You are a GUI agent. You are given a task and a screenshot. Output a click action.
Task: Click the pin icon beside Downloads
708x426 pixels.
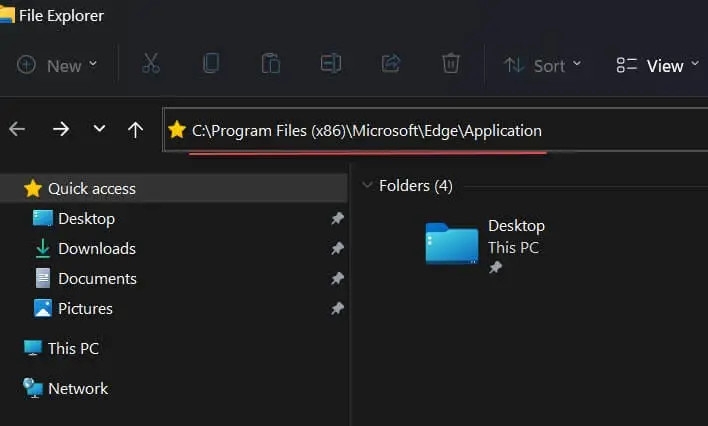click(337, 248)
